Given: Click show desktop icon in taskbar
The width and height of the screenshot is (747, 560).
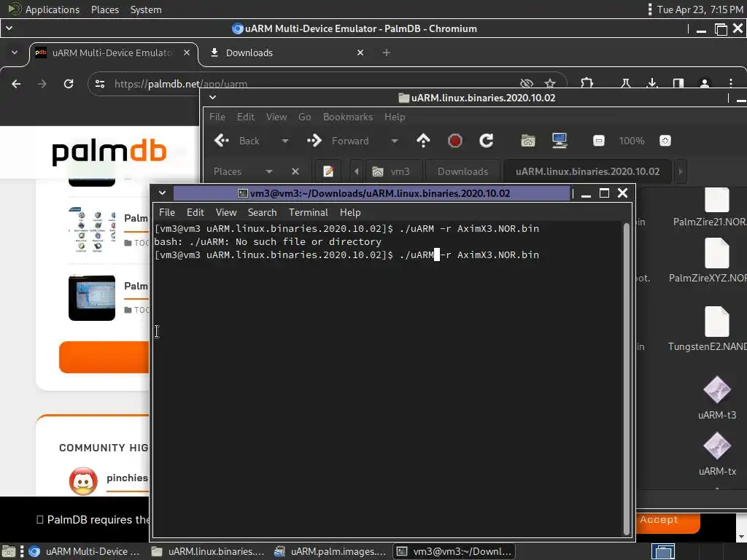Looking at the screenshot, I should (9, 551).
